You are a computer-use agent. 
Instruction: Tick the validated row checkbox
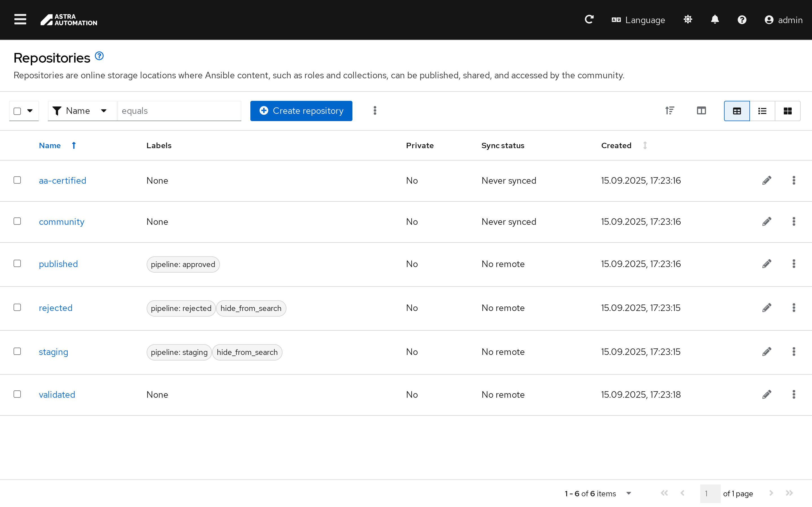tap(17, 394)
